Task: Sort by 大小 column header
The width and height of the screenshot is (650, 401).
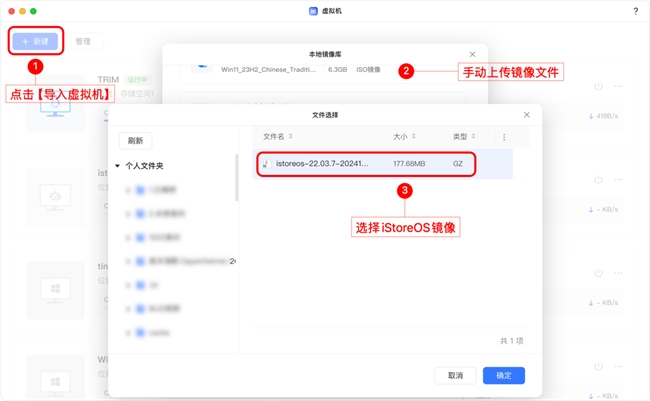Action: [400, 137]
